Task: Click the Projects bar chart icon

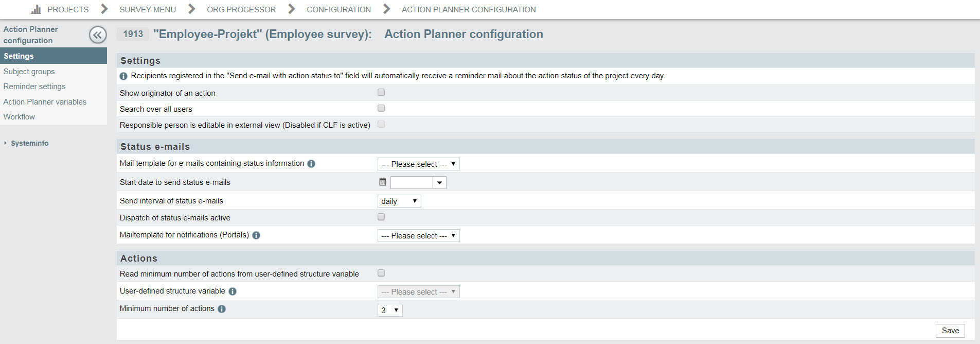Action: click(x=36, y=9)
